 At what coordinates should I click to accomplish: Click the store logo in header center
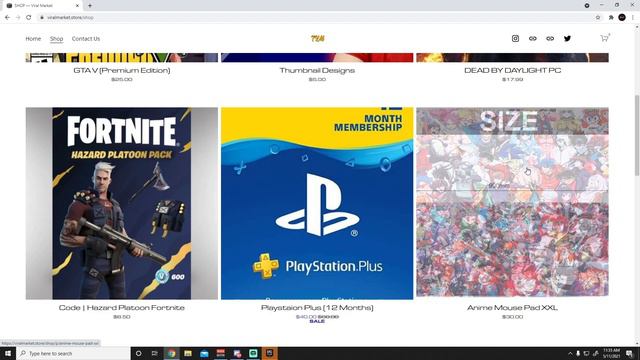317,38
